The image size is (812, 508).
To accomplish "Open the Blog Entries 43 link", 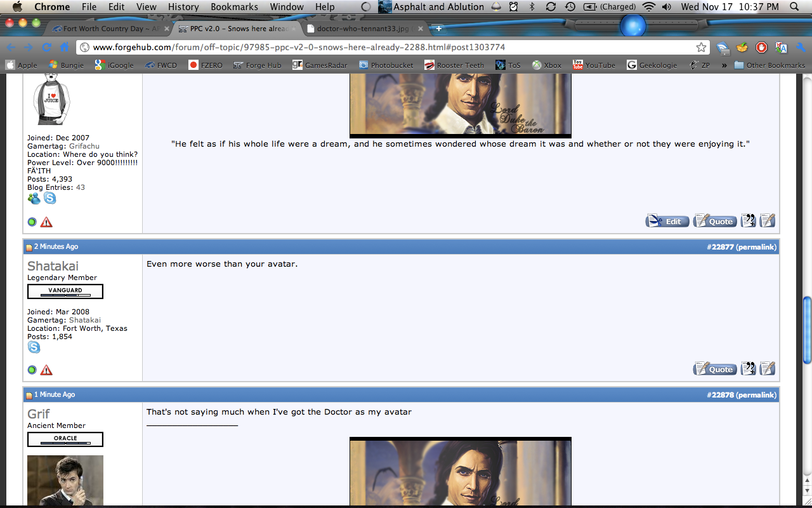I will (x=80, y=187).
